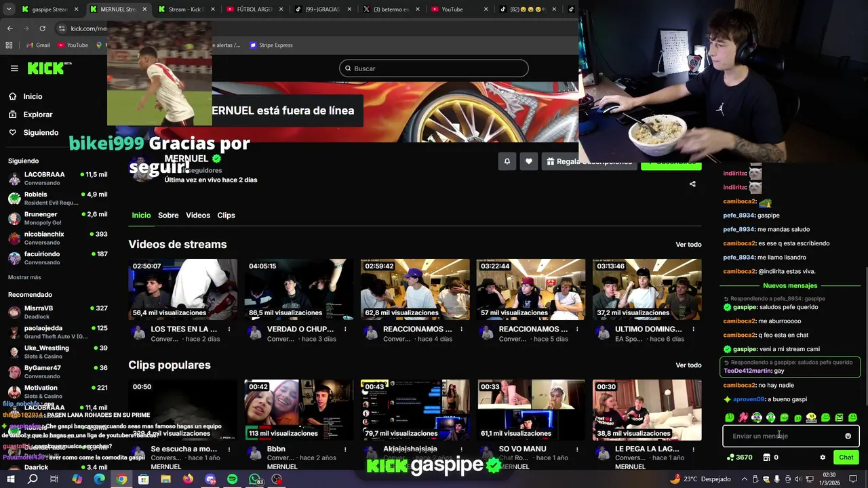Click the browser back arrow
This screenshot has width=868, height=488.
point(9,28)
